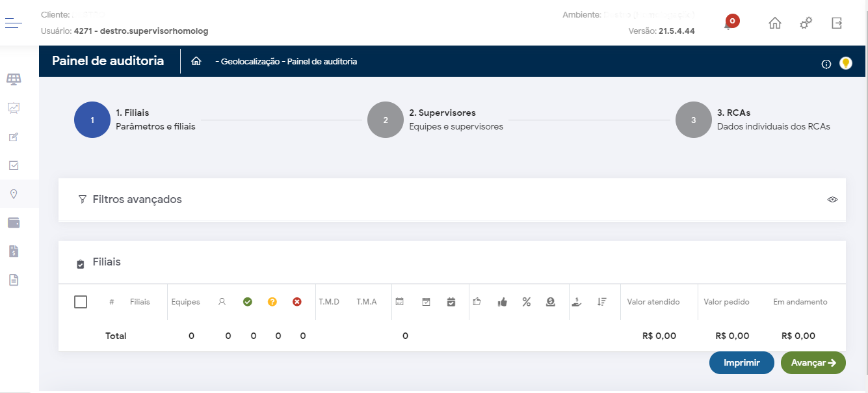Screen dimensions: 868x393
Task: Open the chart presentation sidebar icon
Action: pyautogui.click(x=14, y=107)
